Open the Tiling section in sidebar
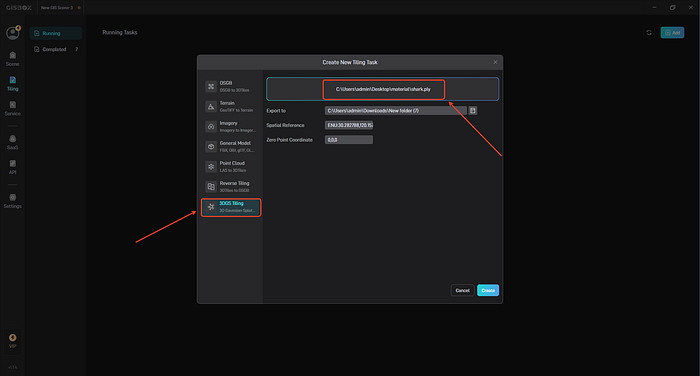700x376 pixels. [12, 84]
